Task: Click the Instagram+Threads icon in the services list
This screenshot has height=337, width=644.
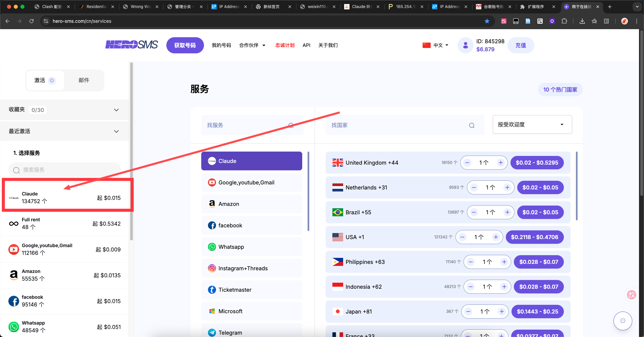Action: [212, 268]
